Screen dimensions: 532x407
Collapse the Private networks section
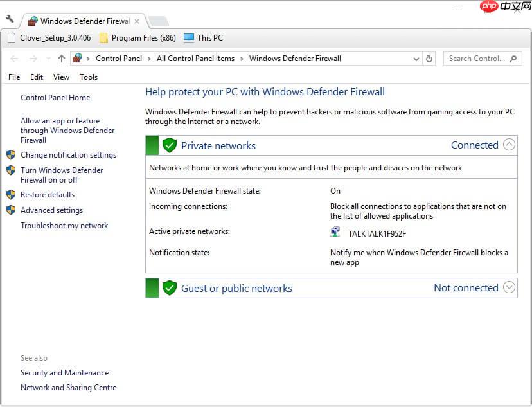[509, 145]
